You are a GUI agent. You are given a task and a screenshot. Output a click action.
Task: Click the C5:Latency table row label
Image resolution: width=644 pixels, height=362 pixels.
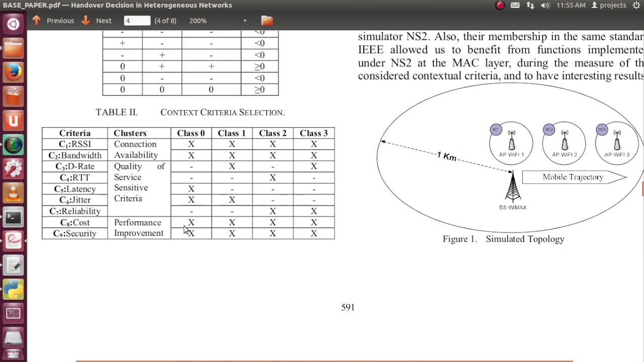coord(75,189)
